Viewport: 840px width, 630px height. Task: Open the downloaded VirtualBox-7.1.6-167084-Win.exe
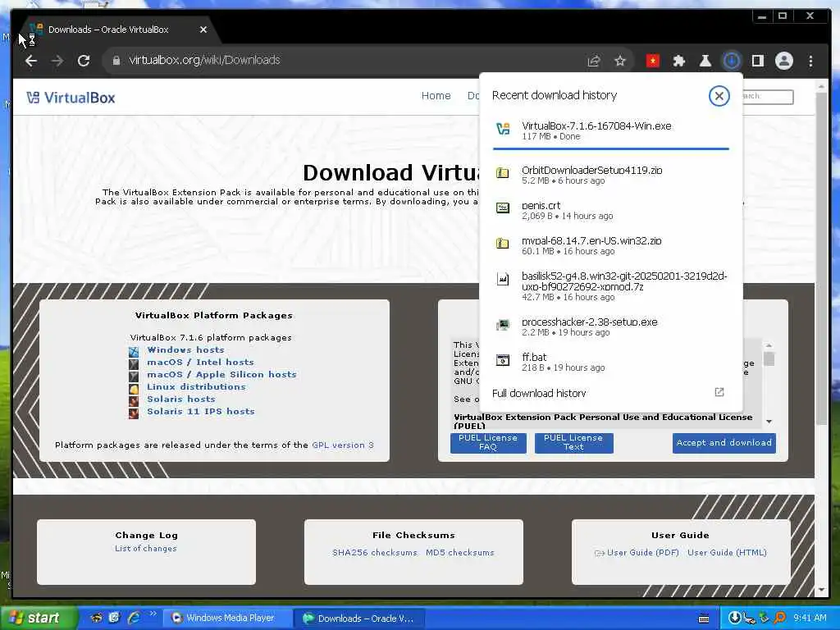coord(610,130)
